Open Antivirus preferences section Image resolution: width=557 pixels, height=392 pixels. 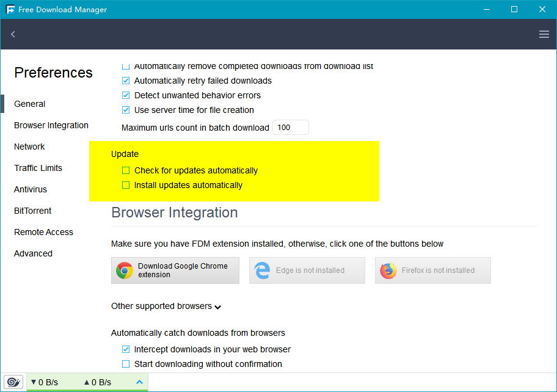click(x=31, y=189)
